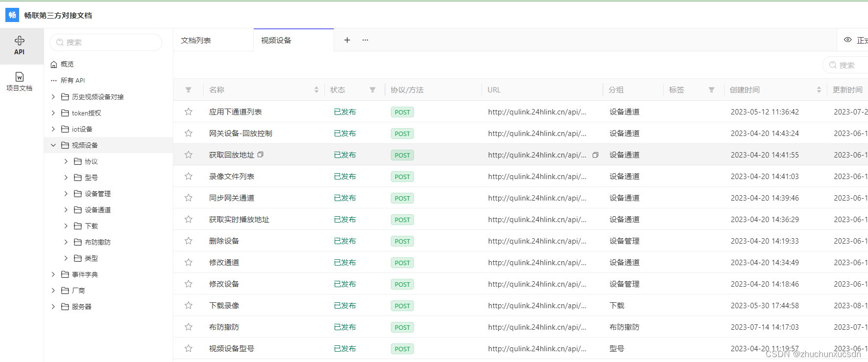Select the 视频设备 tab
The width and height of the screenshot is (868, 362).
coord(293,40)
